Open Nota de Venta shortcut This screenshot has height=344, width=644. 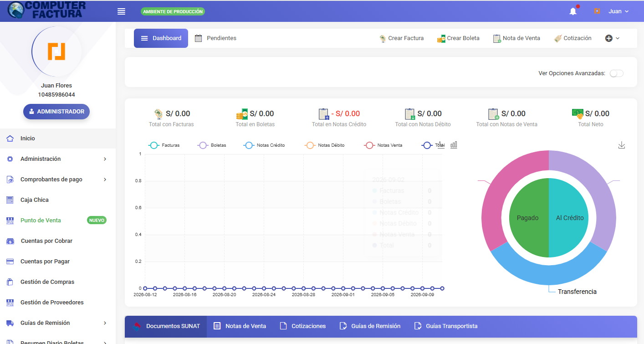click(x=516, y=38)
